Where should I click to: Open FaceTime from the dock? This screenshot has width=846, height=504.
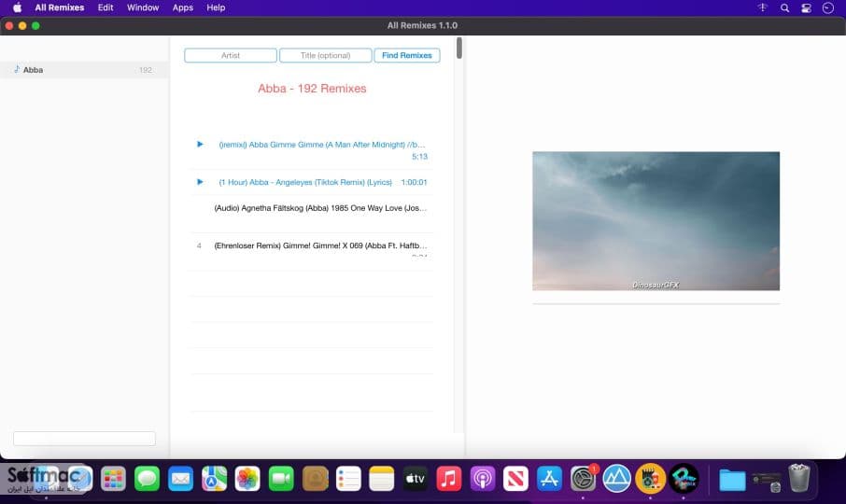coord(280,478)
